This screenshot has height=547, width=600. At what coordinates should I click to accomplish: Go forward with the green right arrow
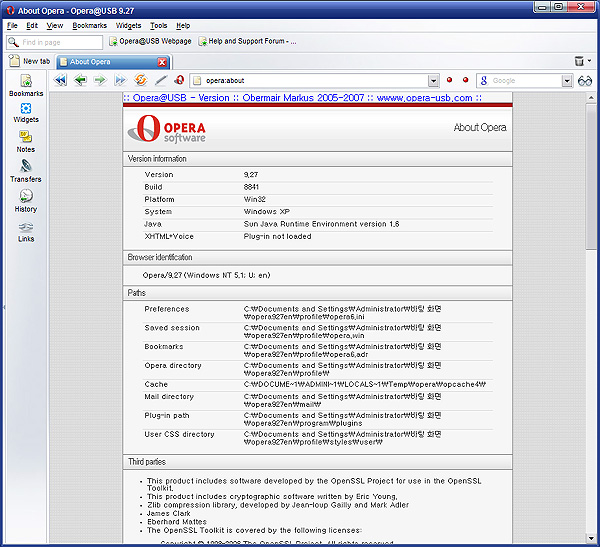100,80
